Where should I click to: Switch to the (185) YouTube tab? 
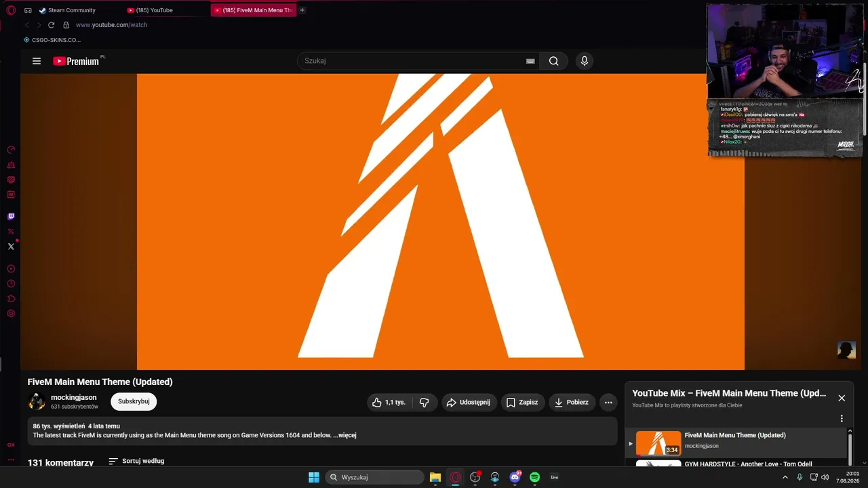[x=155, y=10]
